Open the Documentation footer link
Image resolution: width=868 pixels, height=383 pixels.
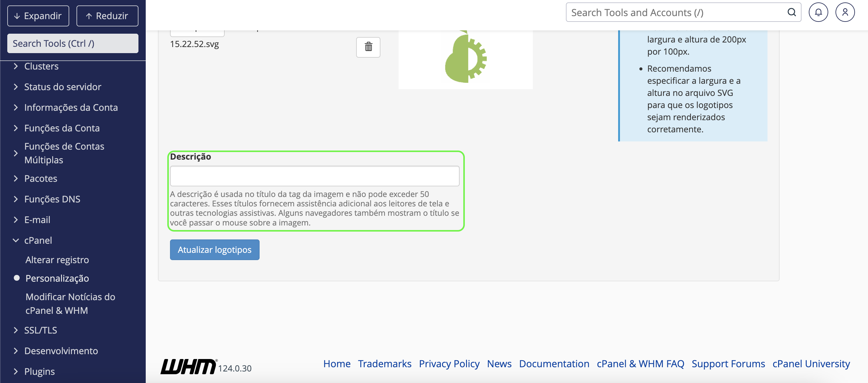(554, 364)
